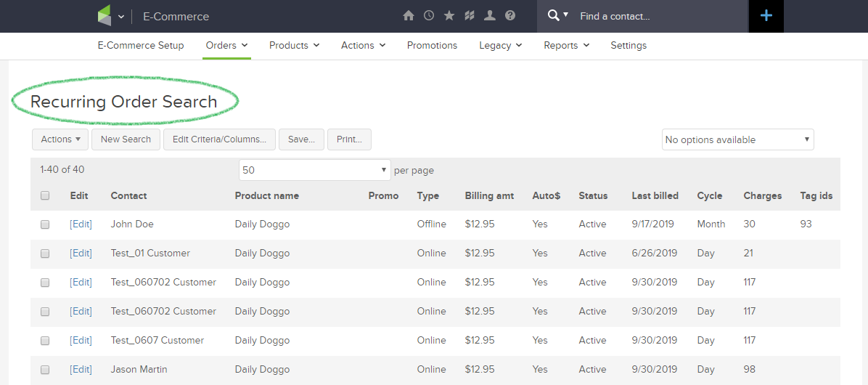Click the search magnifier icon
Viewport: 868px width, 385px height.
coord(553,15)
